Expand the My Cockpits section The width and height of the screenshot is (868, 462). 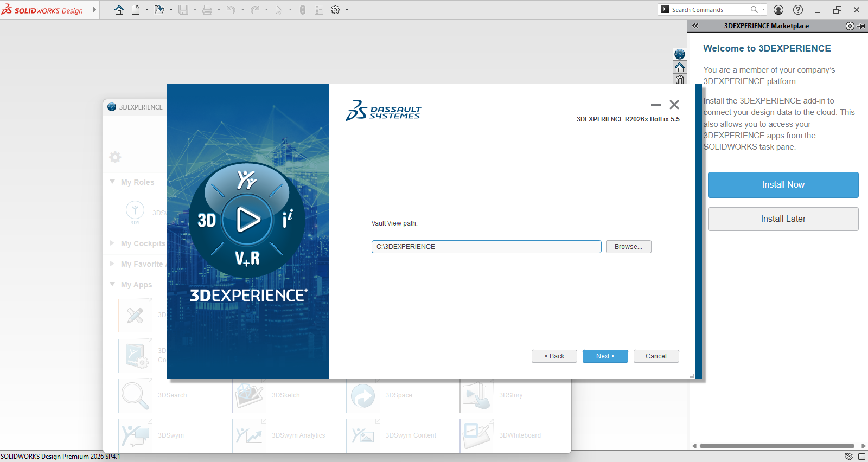(112, 243)
